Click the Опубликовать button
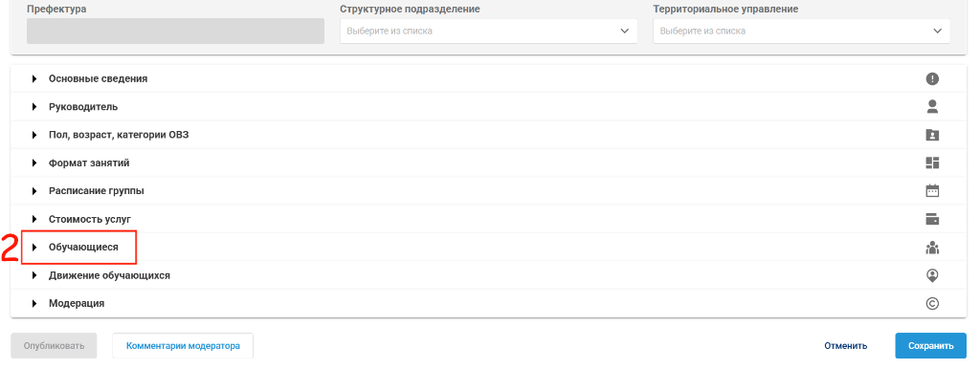The width and height of the screenshot is (980, 369). (x=54, y=346)
